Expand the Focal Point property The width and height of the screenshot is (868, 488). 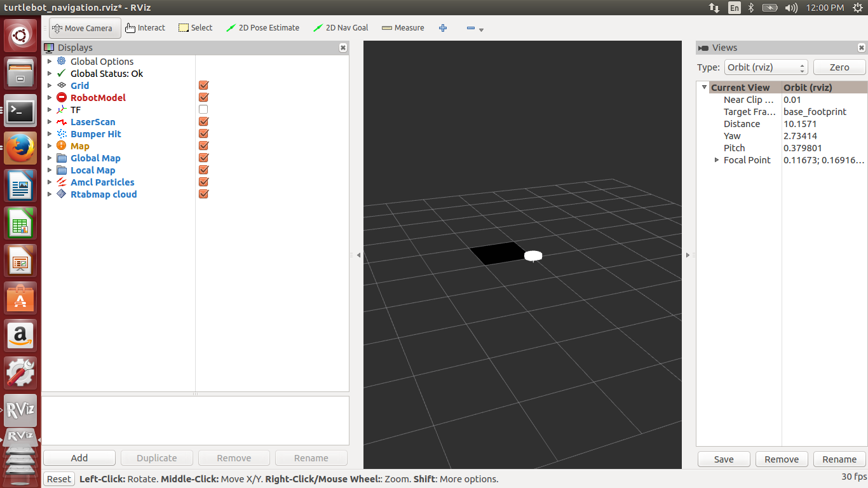[717, 160]
